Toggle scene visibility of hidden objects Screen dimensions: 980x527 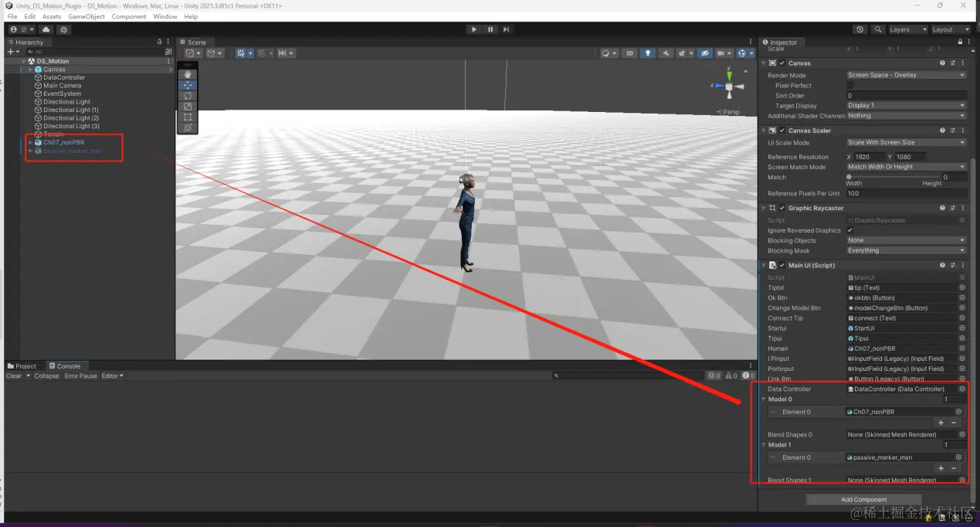(704, 53)
